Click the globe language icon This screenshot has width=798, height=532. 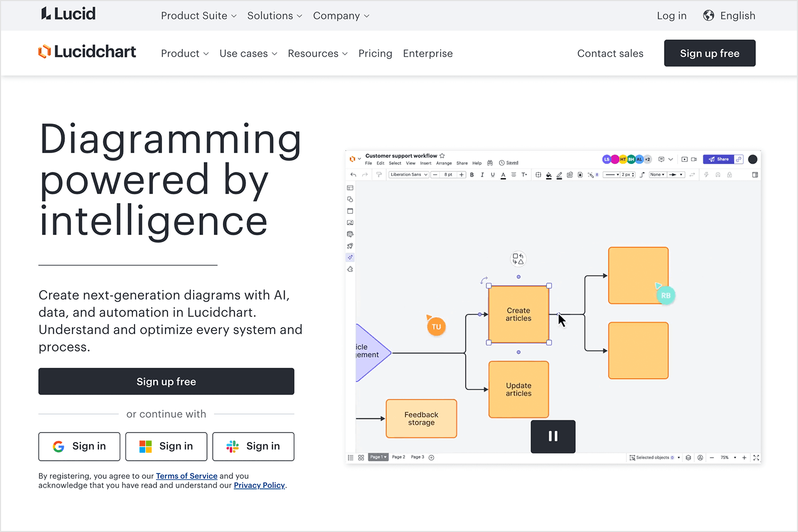(x=708, y=15)
